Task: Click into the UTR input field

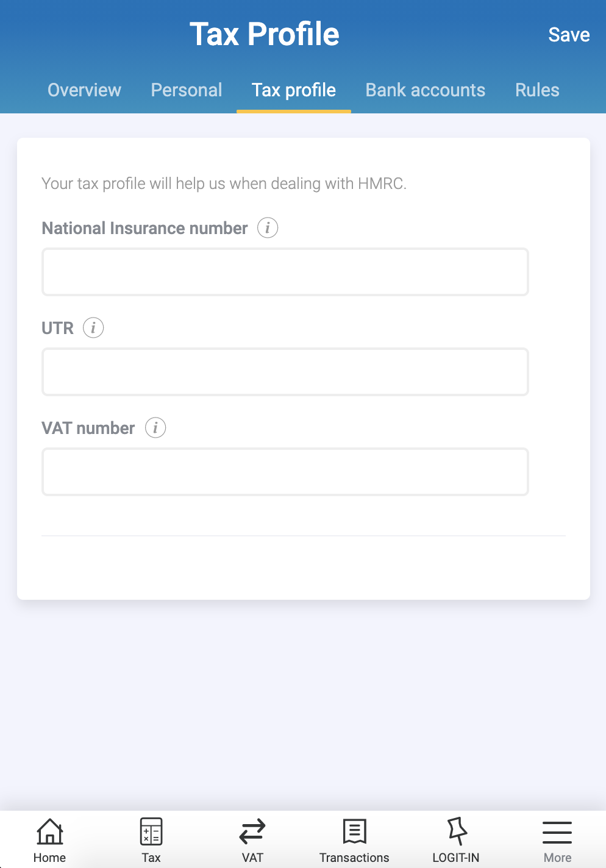Action: [285, 372]
